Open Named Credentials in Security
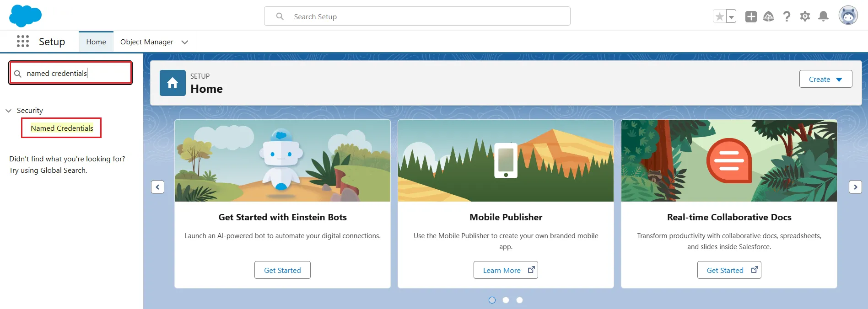 [x=62, y=128]
